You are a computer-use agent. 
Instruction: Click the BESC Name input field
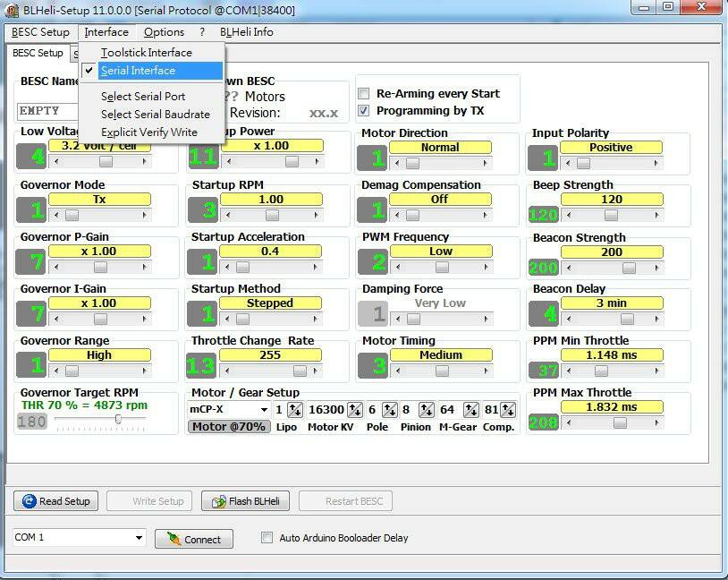coord(48,111)
